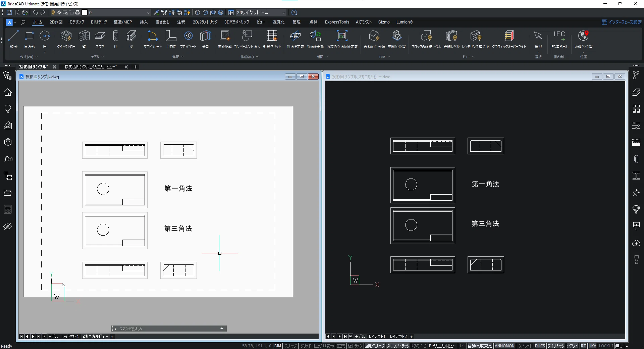The width and height of the screenshot is (644, 349).
Task: Click the 窓を作成 window tool
Action: coord(225,39)
